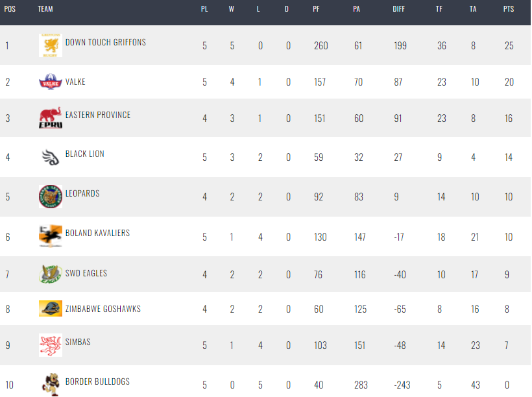Click the Boland Kavaliers team logo
Image resolution: width=532 pixels, height=397 pixels.
pyautogui.click(x=51, y=236)
